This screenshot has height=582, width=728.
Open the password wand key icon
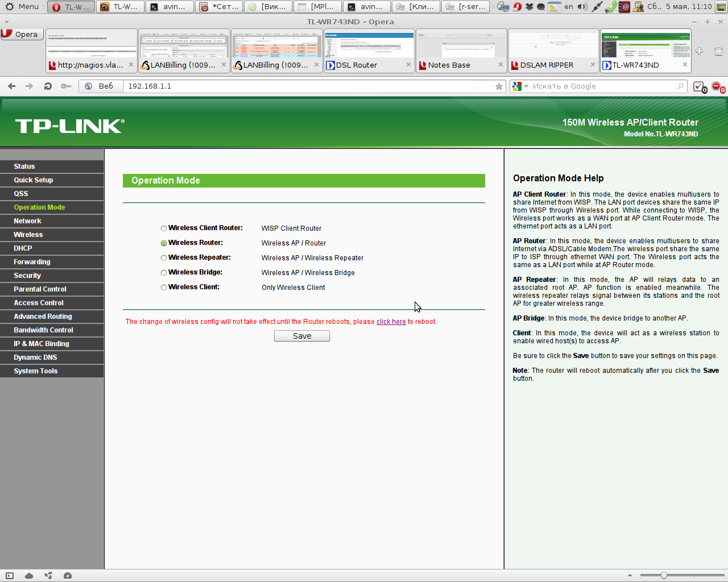(66, 86)
